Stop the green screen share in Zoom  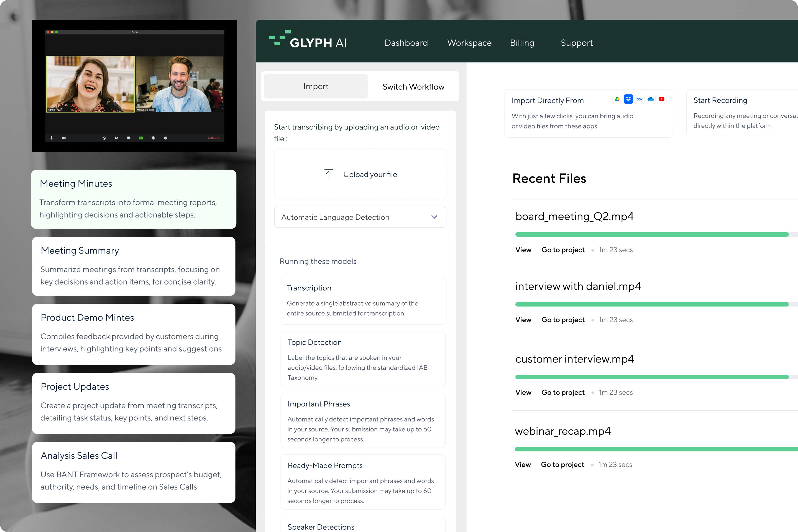(x=141, y=138)
